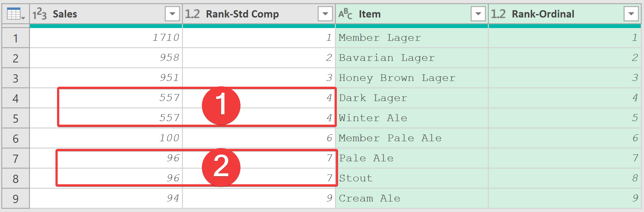This screenshot has width=644, height=212.
Task: Click the Stout item cell
Action: (412, 179)
